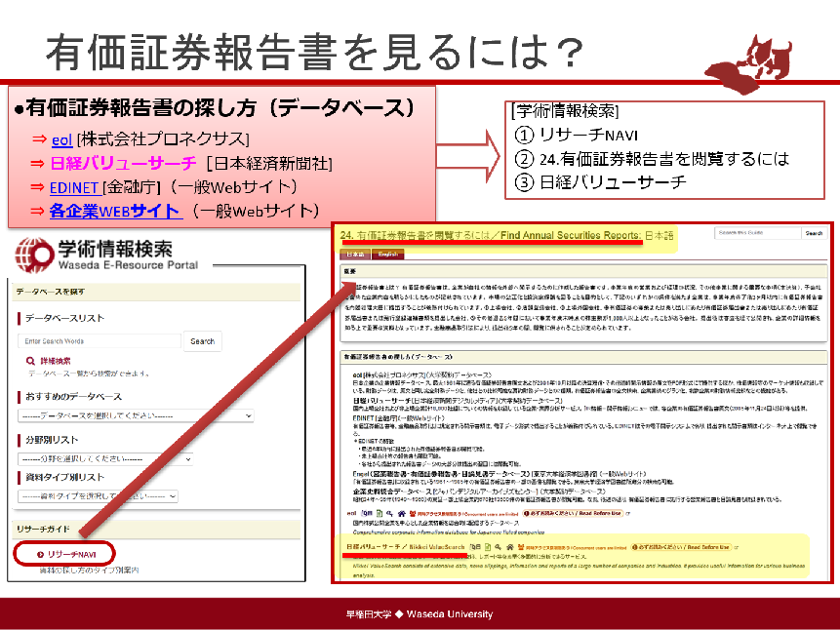840x630 pixels.
Task: Click the [学術情報検索] label
Action: (x=565, y=111)
